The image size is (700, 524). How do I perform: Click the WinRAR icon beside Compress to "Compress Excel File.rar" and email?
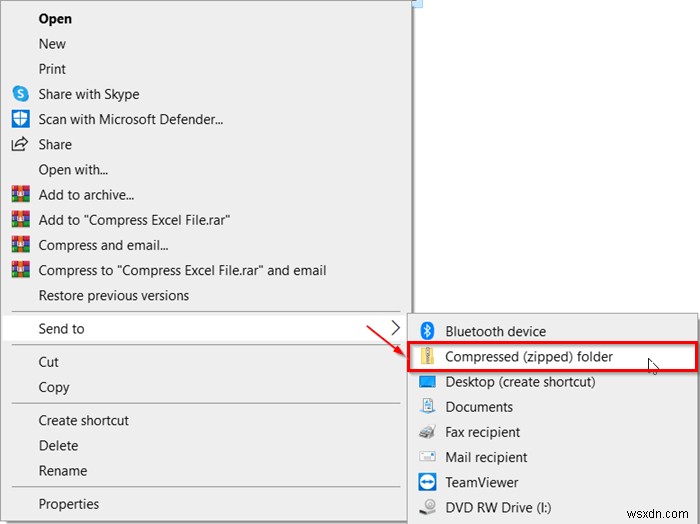21,270
